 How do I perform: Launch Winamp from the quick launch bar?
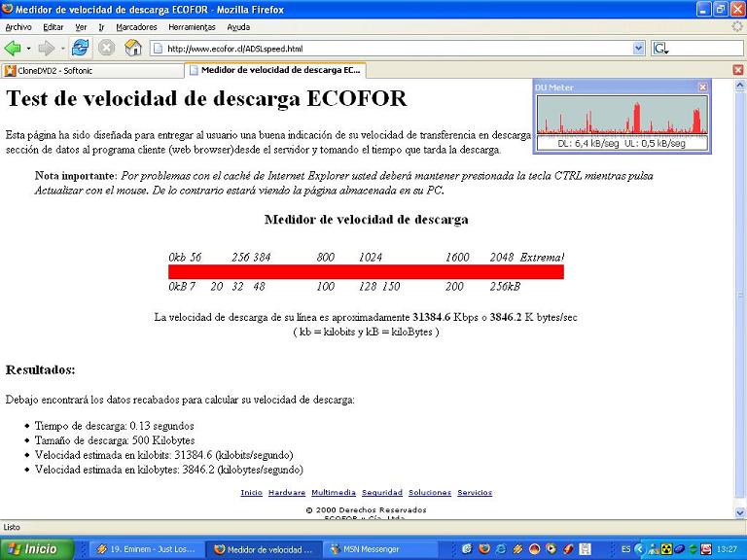pyautogui.click(x=517, y=549)
